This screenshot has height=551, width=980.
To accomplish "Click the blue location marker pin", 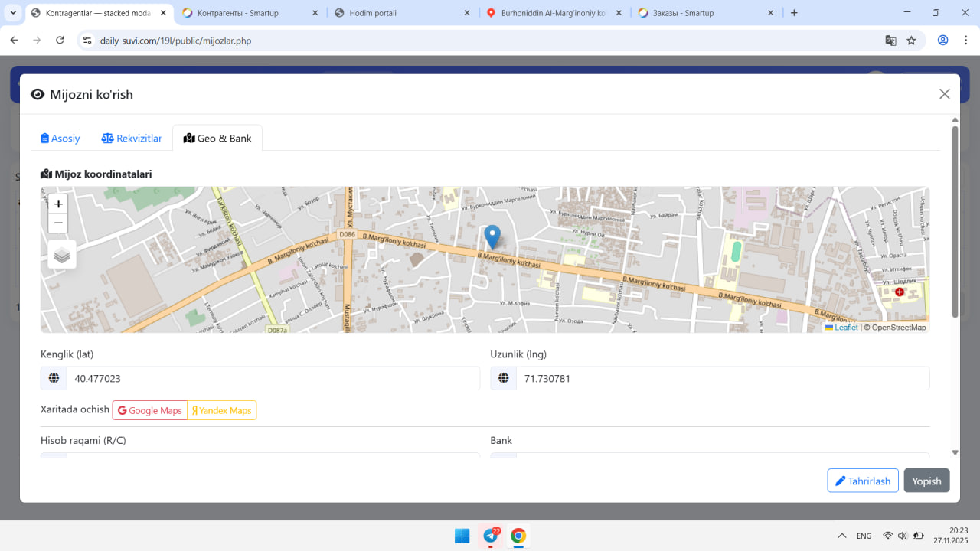I will pos(492,236).
